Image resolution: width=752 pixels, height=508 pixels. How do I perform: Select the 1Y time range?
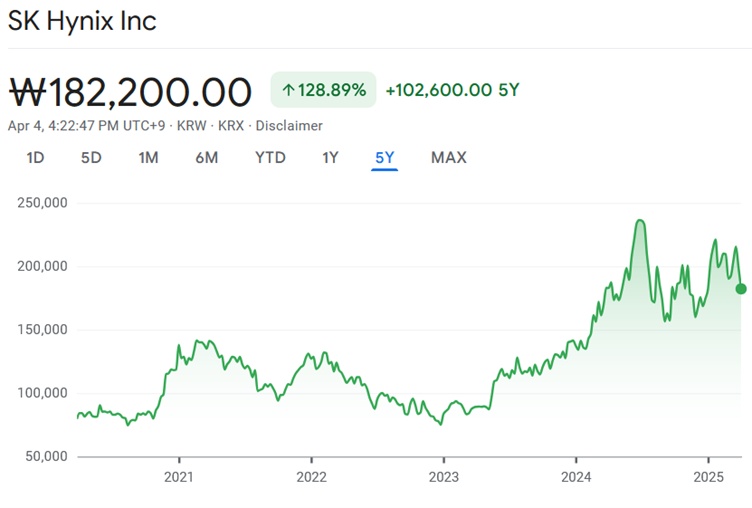tap(330, 158)
